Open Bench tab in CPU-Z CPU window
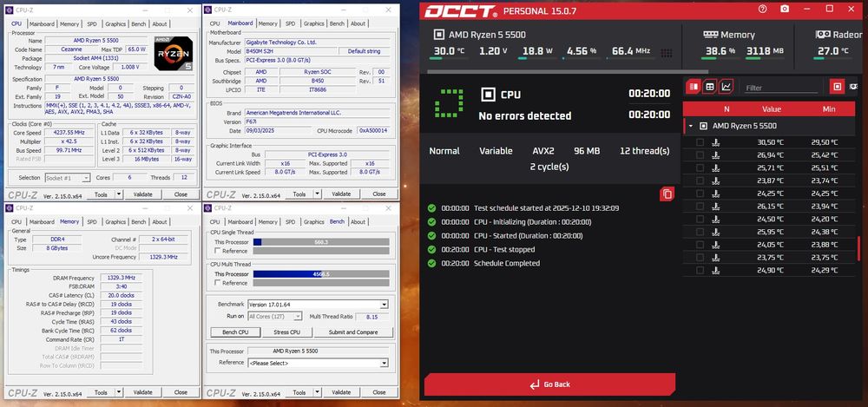The width and height of the screenshot is (868, 407). (138, 23)
